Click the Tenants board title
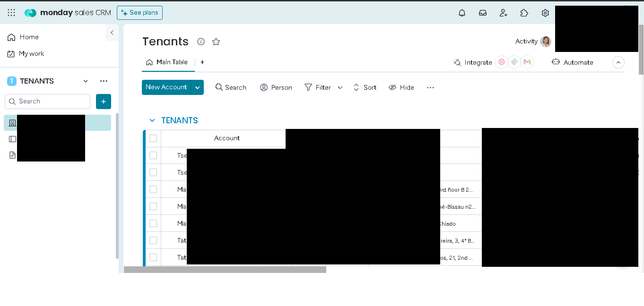This screenshot has width=644, height=306. (165, 42)
